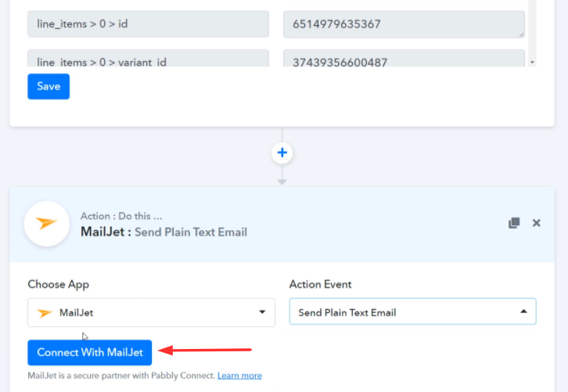Click the caret arrow in Send Plain Text Email
Screen dimensions: 568x392
(x=523, y=311)
